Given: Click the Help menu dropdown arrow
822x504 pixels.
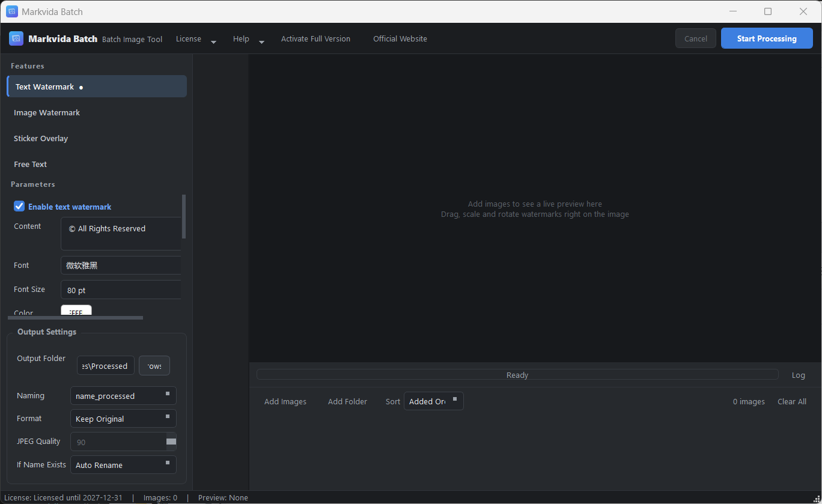Looking at the screenshot, I should (261, 41).
